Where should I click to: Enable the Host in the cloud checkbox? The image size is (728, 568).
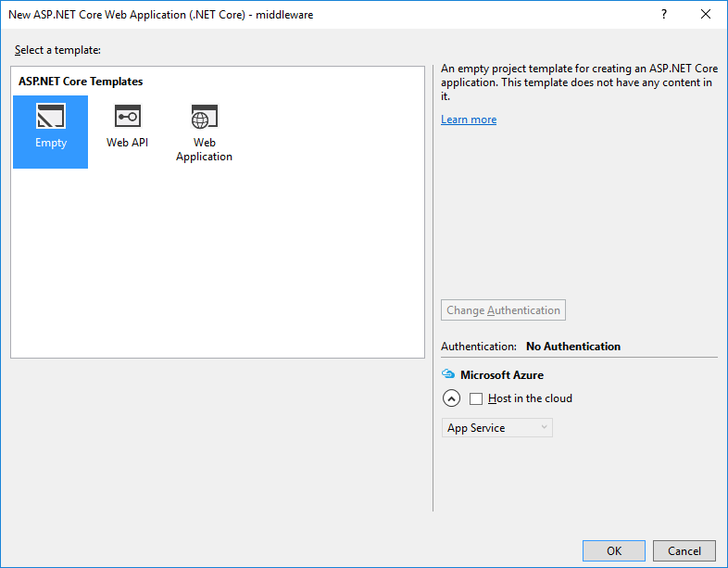coord(476,399)
